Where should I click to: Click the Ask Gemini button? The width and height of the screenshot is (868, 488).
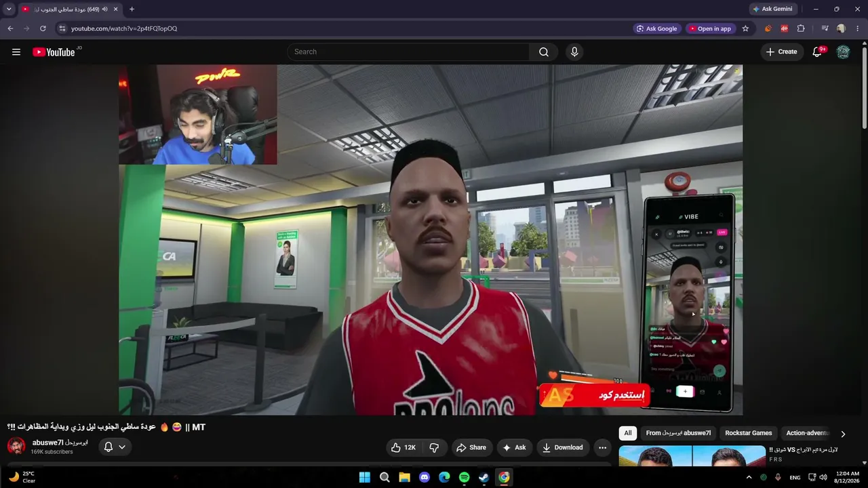click(773, 9)
